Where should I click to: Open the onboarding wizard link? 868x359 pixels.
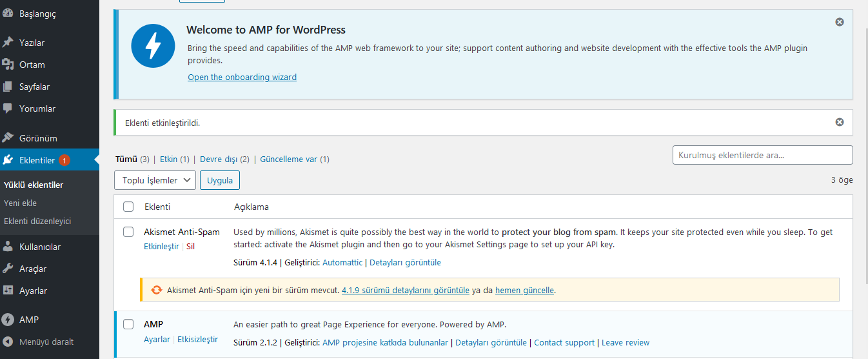242,77
